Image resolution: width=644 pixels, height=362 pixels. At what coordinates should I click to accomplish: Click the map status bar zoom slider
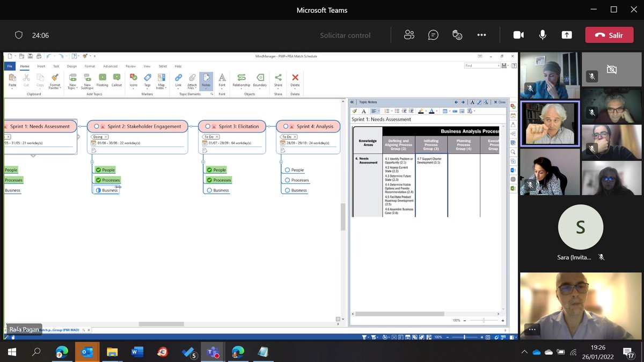tap(465, 337)
